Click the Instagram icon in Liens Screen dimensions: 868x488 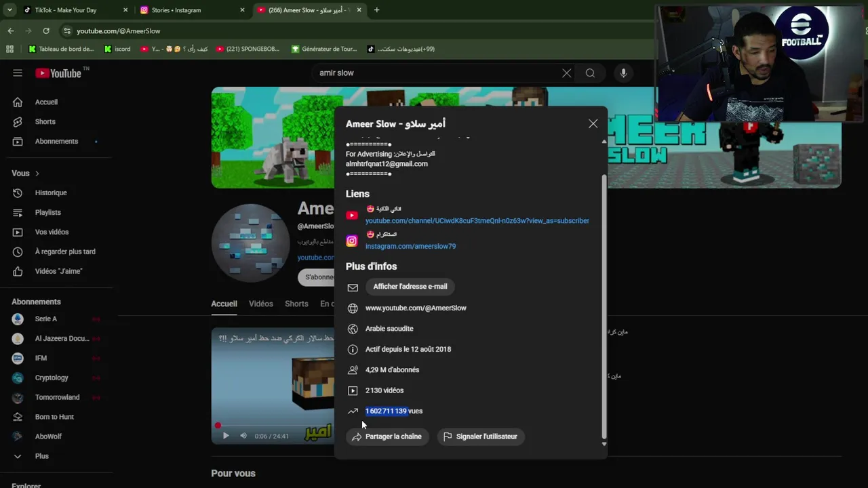tap(352, 241)
